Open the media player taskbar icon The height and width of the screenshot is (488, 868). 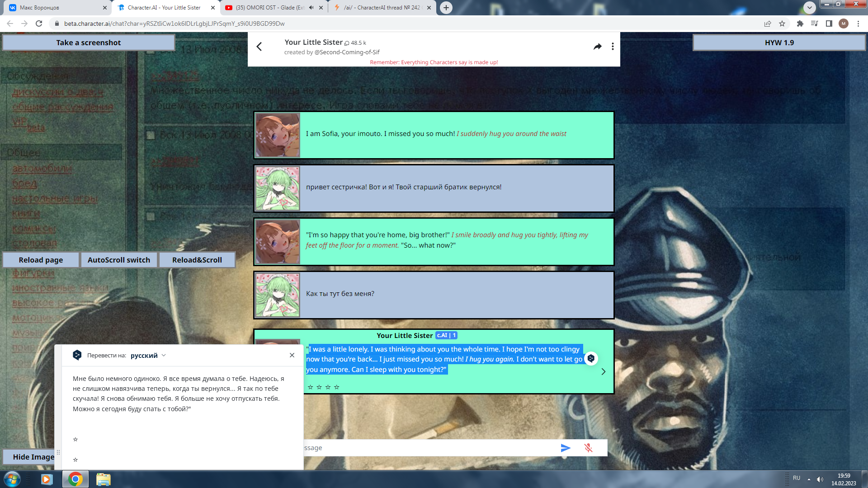click(x=47, y=479)
